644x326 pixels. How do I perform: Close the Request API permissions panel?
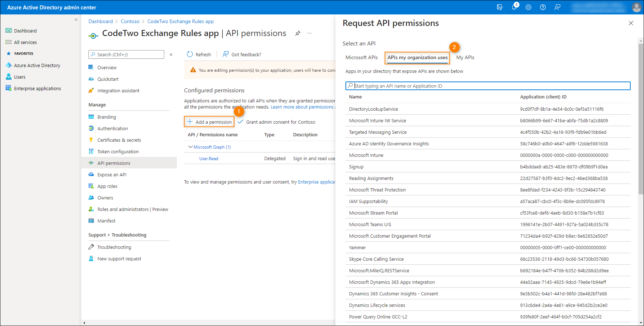click(x=631, y=23)
